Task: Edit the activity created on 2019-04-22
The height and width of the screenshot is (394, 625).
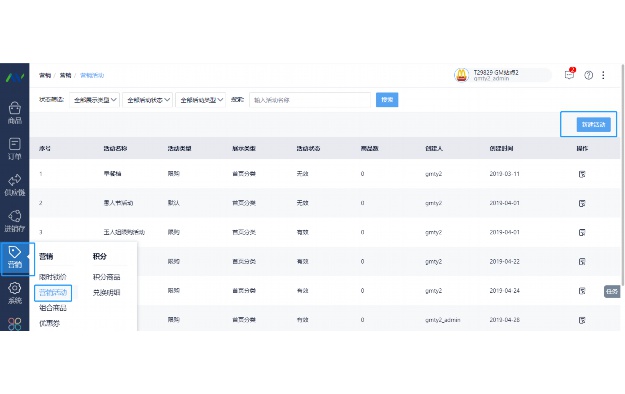Action: pyautogui.click(x=582, y=262)
